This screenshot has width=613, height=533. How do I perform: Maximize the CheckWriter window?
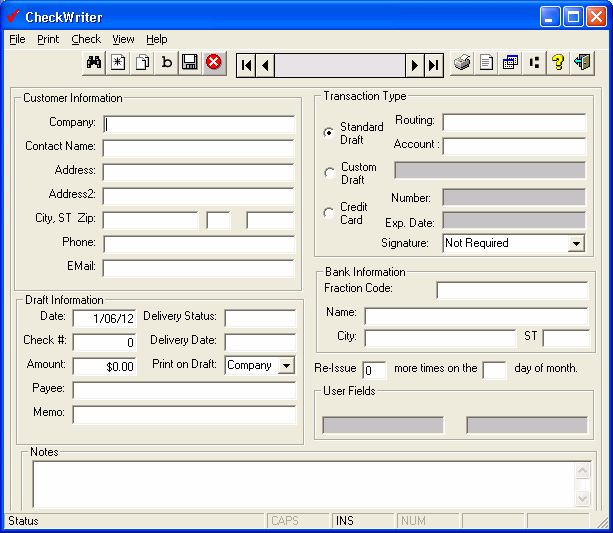[574, 16]
